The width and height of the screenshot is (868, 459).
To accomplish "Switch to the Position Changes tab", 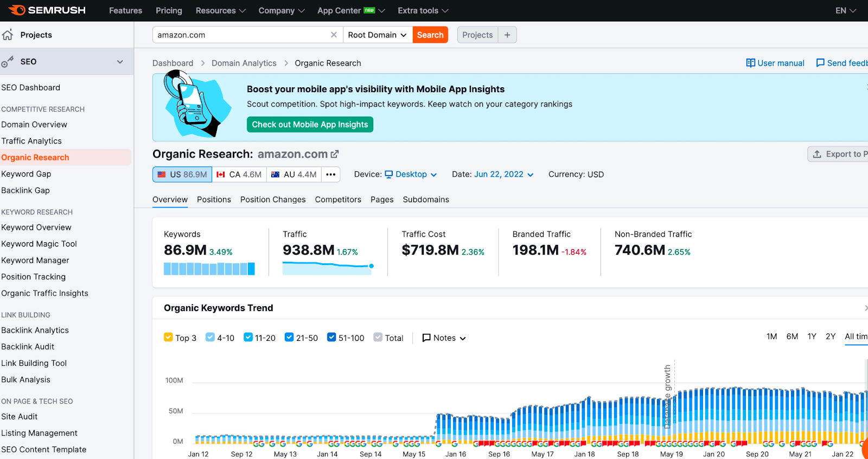I will coord(273,199).
